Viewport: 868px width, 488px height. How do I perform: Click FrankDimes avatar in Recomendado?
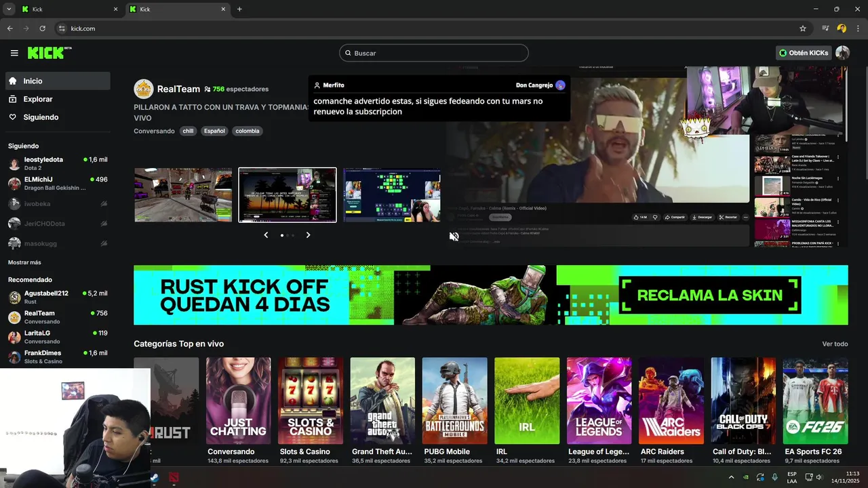pos(14,357)
